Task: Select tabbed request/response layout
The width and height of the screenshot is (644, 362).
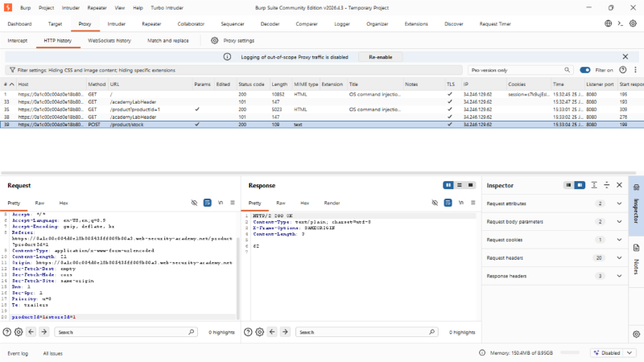Action: click(471, 185)
